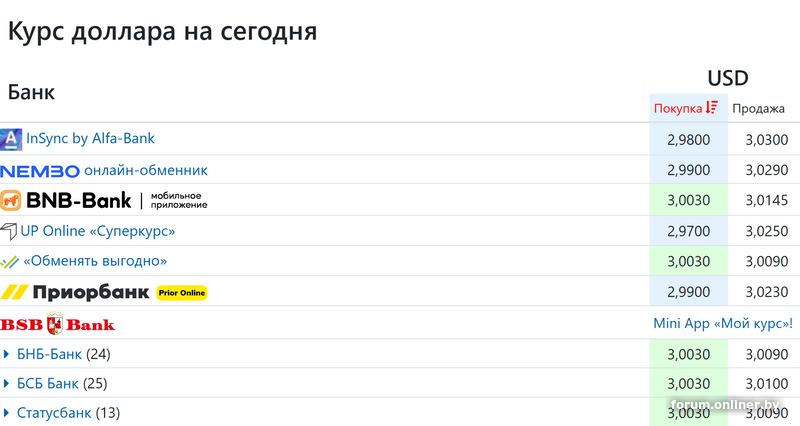The height and width of the screenshot is (426, 800).
Task: Click the sort descending icon near Покупка
Action: [712, 108]
